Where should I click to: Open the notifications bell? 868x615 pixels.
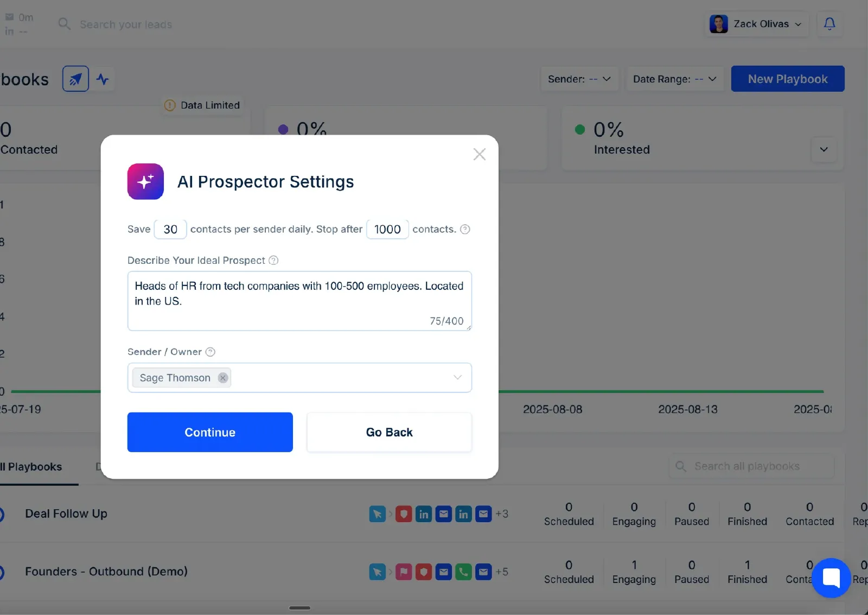[x=829, y=24]
